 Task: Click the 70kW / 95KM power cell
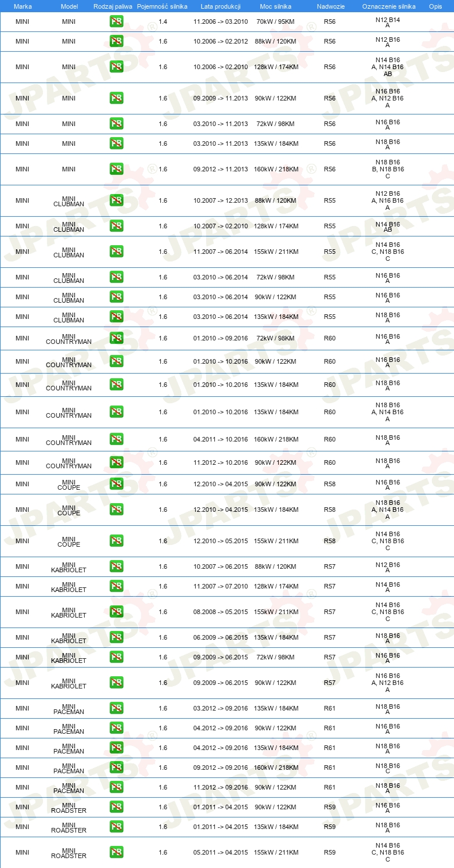(x=276, y=21)
